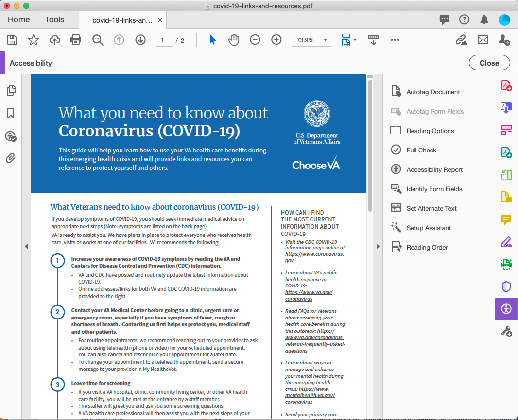The image size is (518, 420).
Task: Open Accessibility Checker side panel icon
Action: pos(11,136)
